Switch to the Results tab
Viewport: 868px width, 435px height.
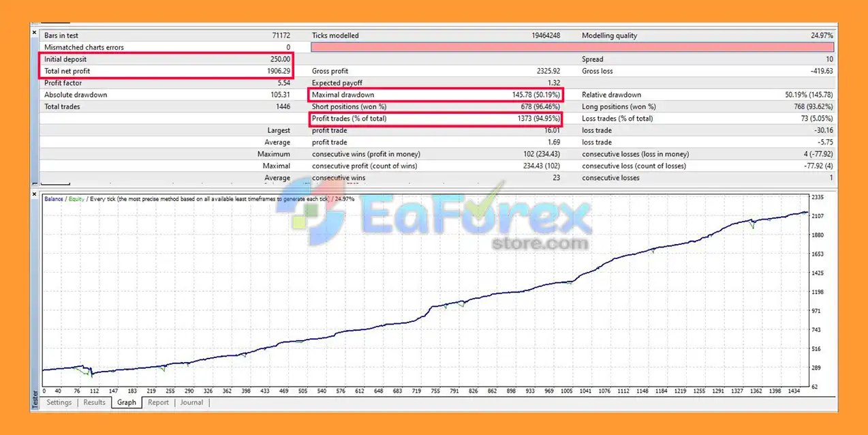[94, 402]
